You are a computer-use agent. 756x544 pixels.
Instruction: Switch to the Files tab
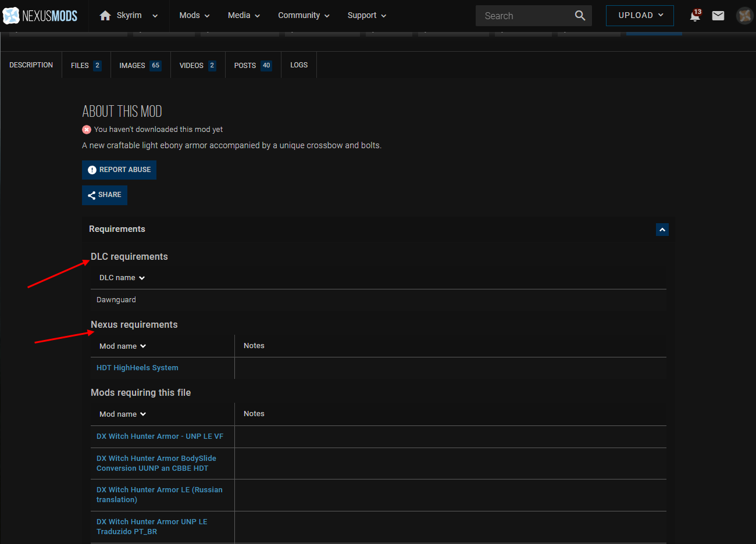pos(86,65)
